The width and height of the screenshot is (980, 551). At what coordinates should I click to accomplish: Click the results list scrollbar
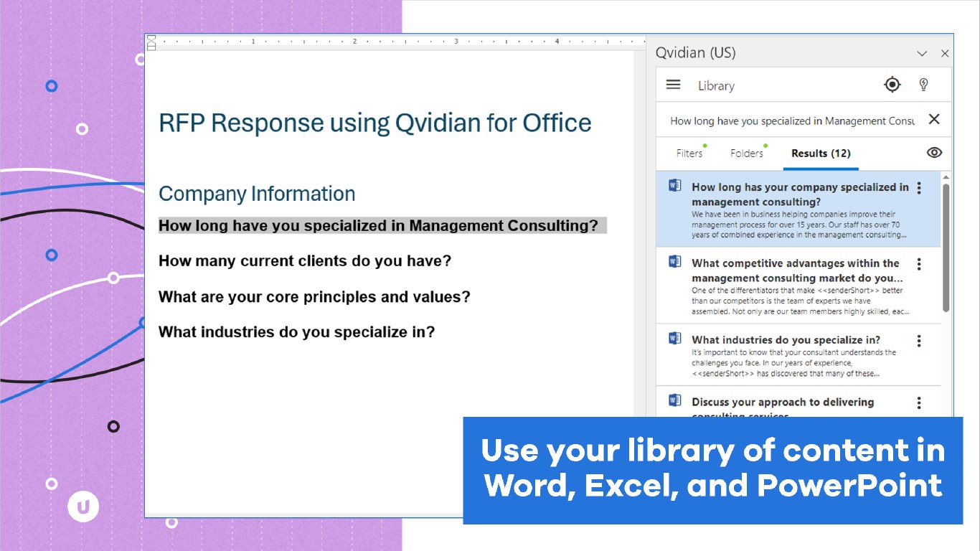click(946, 248)
